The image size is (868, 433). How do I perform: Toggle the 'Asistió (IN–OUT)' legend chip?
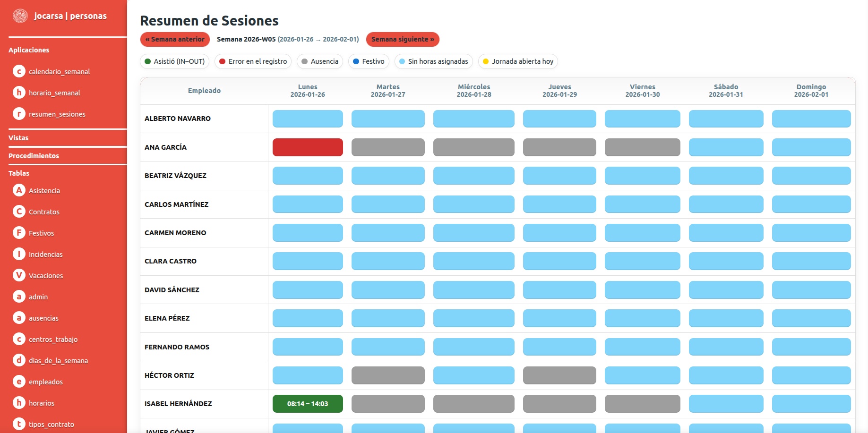coord(174,61)
